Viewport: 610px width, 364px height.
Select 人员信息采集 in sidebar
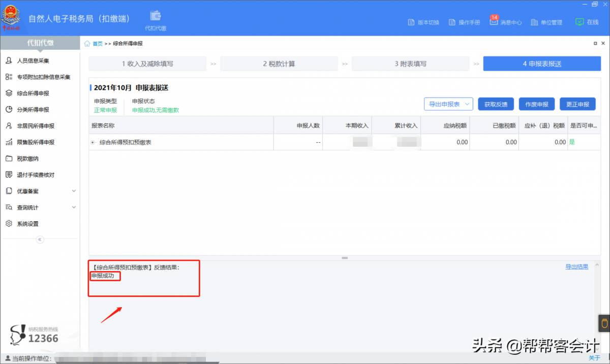point(33,61)
